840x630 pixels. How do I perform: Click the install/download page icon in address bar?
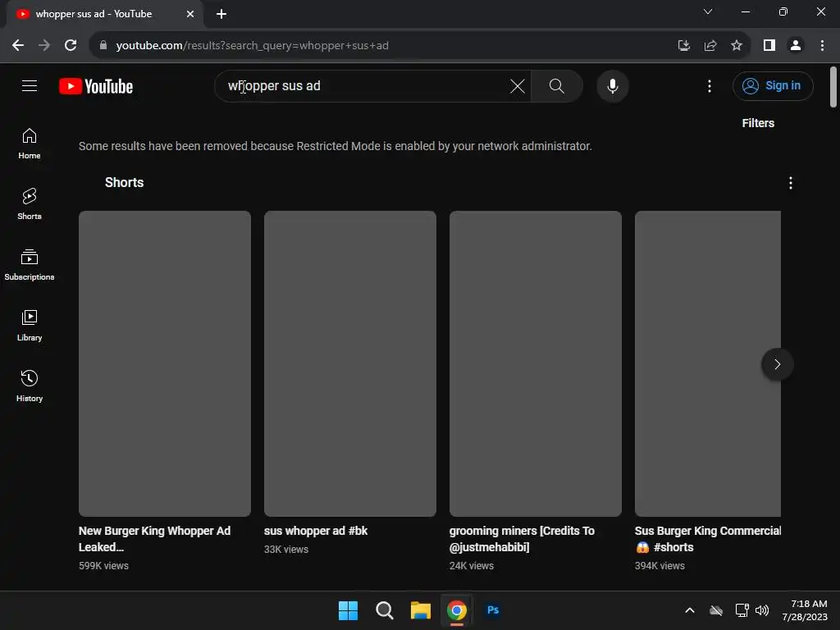[x=683, y=46]
